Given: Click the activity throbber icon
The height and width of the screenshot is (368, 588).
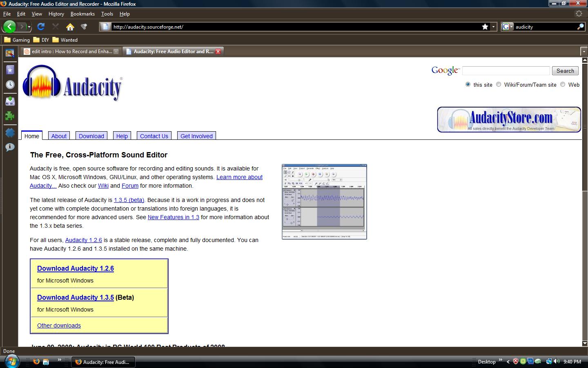Looking at the screenshot, I should [x=579, y=13].
